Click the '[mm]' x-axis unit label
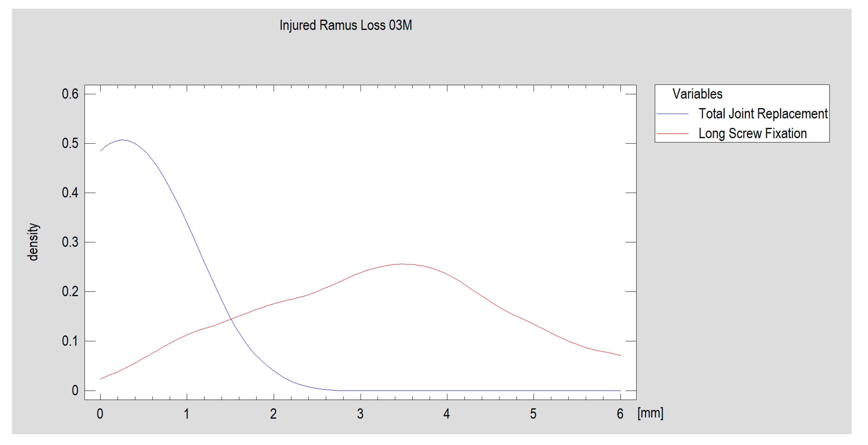 coord(650,413)
